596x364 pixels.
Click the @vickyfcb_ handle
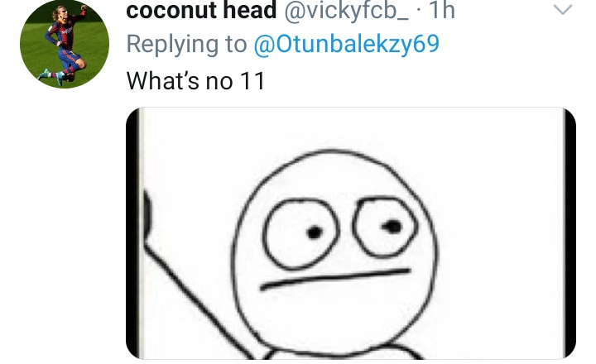[x=346, y=11]
